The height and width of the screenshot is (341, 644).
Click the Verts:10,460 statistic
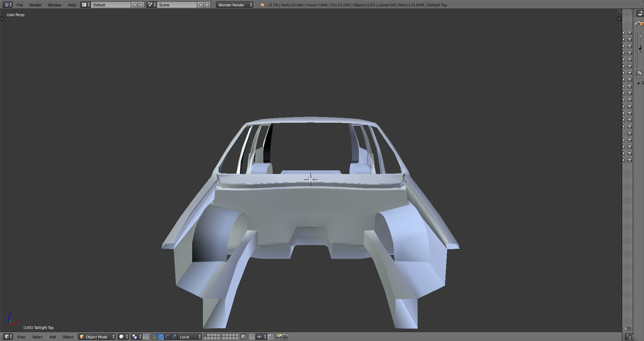(x=292, y=5)
